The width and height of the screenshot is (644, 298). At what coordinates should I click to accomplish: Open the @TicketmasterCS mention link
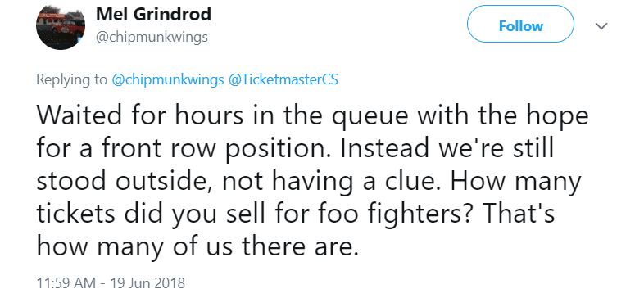coord(283,79)
